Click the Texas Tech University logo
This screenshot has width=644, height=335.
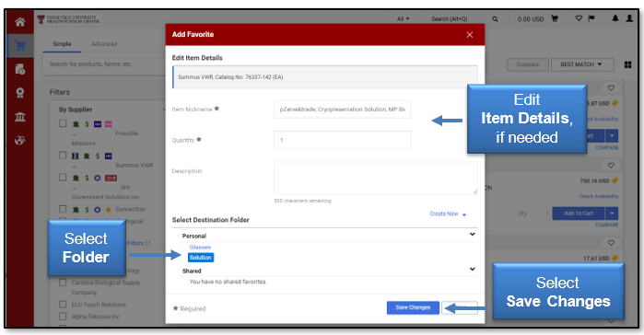[x=69, y=19]
